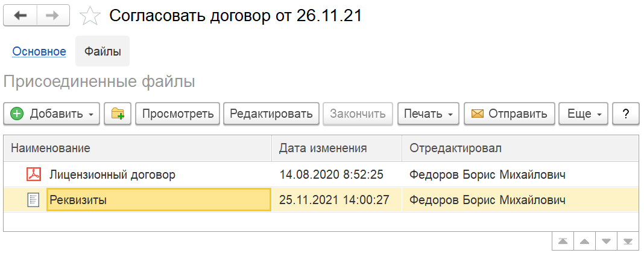Click the PDF icon of Лицензионный договор
Screen dimensions: 644x253
[x=33, y=175]
